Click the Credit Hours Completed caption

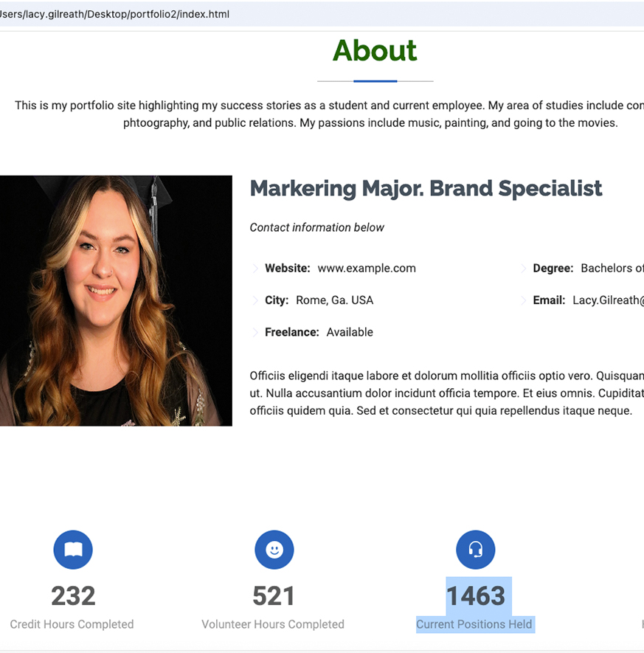pos(72,624)
